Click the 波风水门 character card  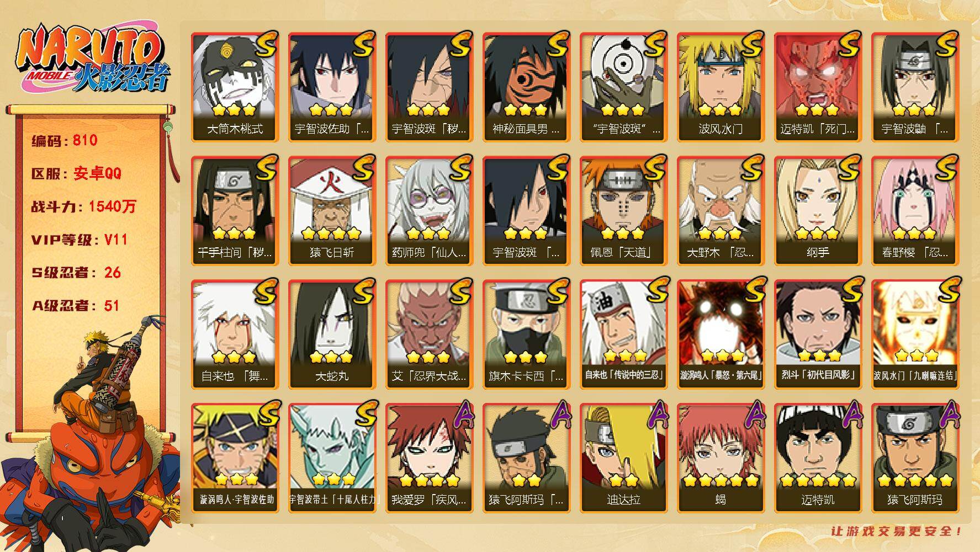(x=721, y=87)
